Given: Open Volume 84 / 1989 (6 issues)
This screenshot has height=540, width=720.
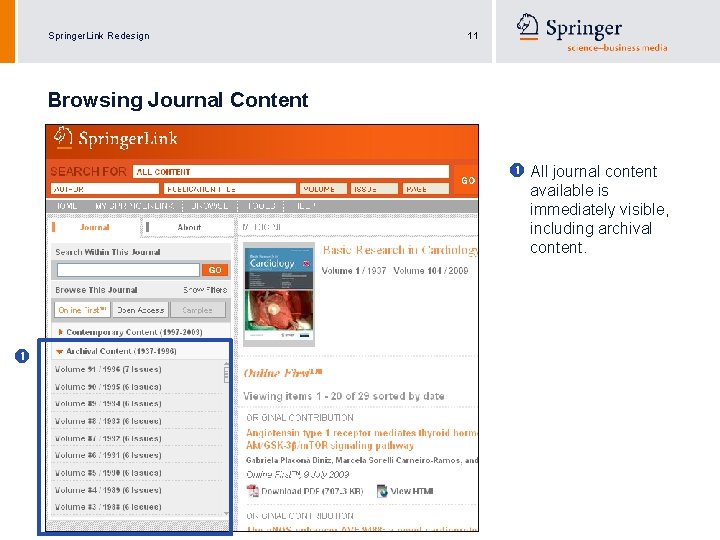Looking at the screenshot, I should click(x=108, y=490).
